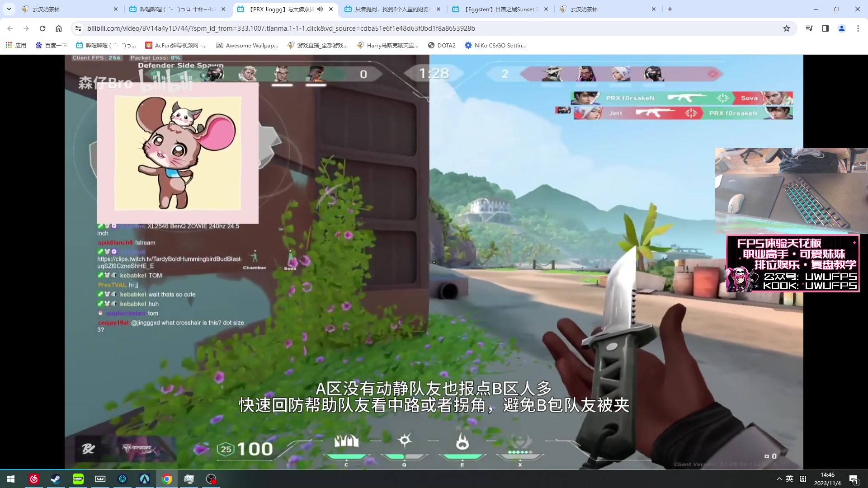Open the Chrome tab search dropdown

click(9, 9)
